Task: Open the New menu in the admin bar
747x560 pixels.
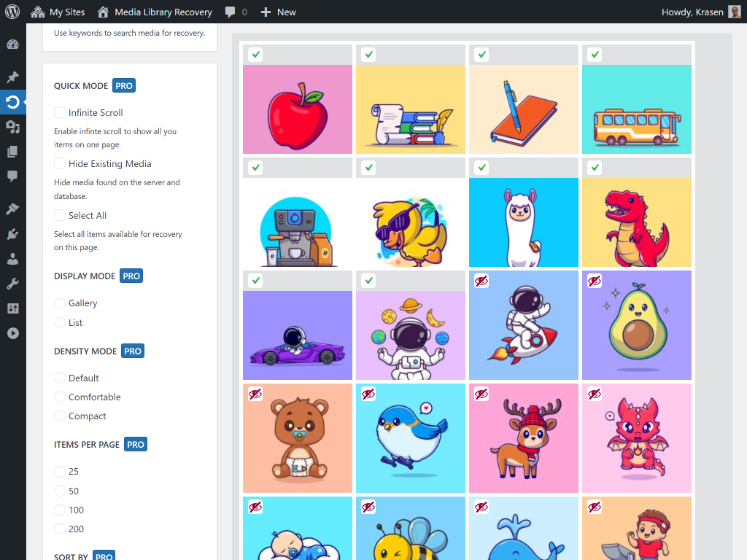Action: click(x=278, y=12)
